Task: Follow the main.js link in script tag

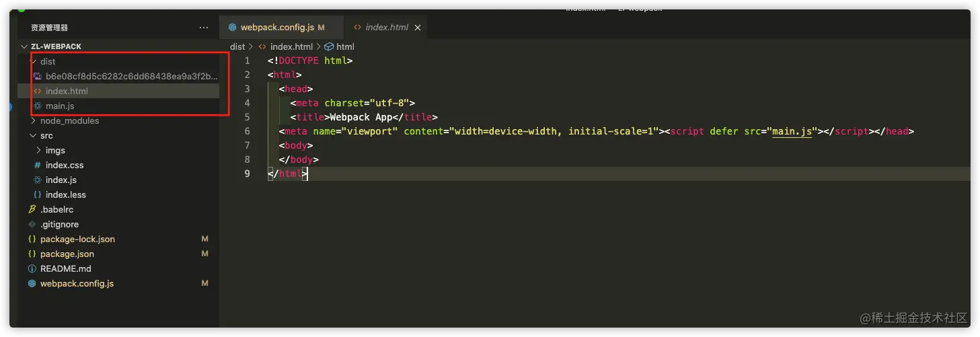Action: click(x=794, y=131)
